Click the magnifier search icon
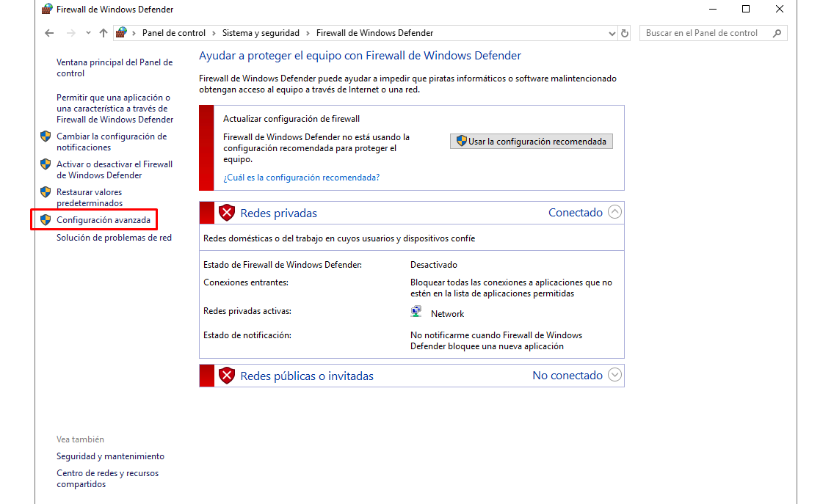This screenshot has width=834, height=504. click(x=777, y=33)
